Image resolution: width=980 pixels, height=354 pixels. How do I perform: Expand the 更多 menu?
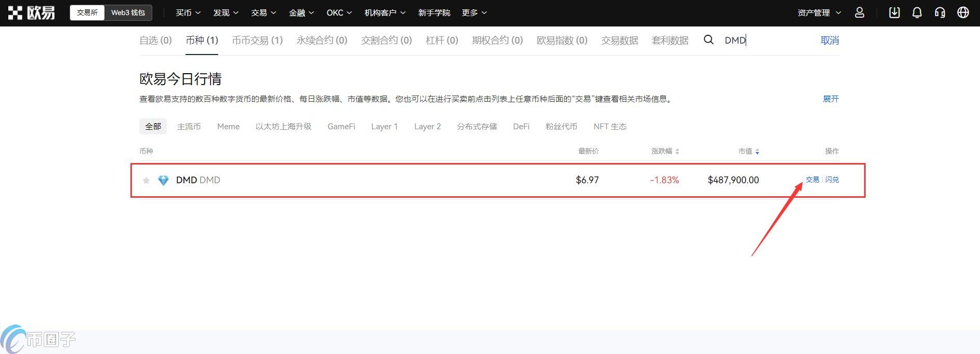[474, 12]
